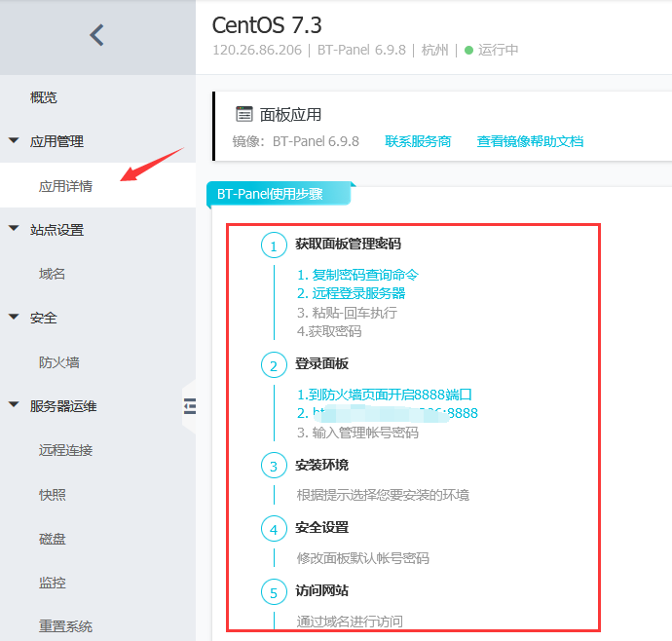Click the 服务器运维 section heading
Viewport: 672px width, 641px height.
63,406
